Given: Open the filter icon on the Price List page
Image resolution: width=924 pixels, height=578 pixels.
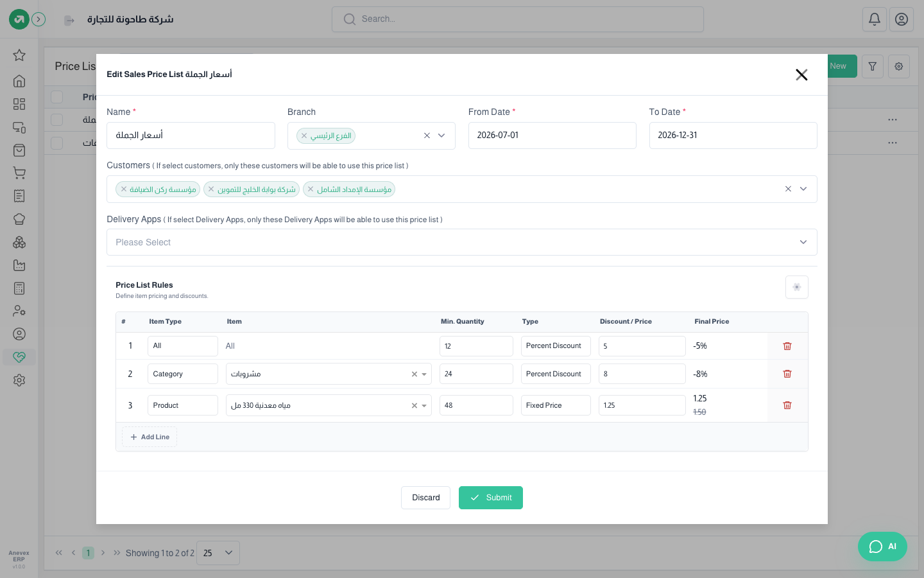Looking at the screenshot, I should click(873, 66).
